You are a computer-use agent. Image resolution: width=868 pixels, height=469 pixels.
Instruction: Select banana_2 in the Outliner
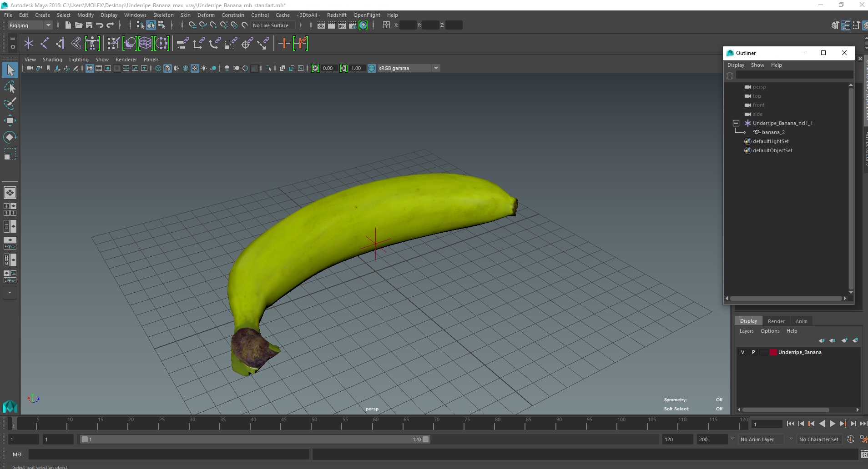pyautogui.click(x=773, y=132)
